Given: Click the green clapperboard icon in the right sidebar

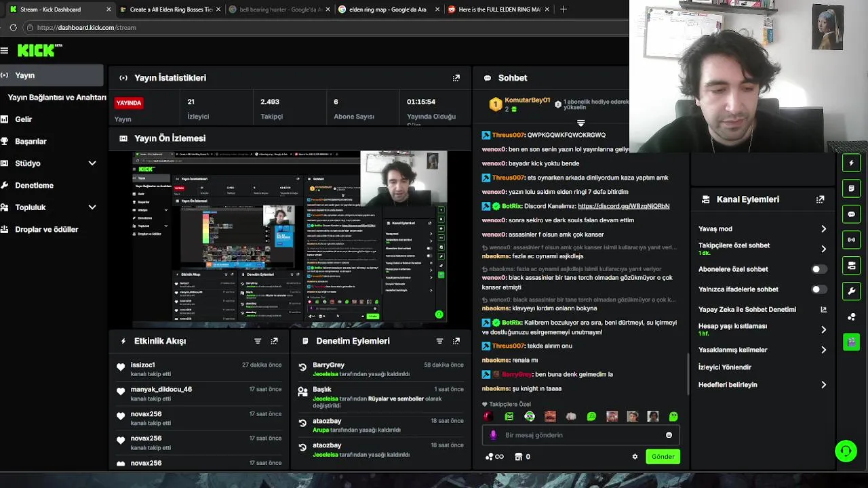Looking at the screenshot, I should (x=852, y=342).
